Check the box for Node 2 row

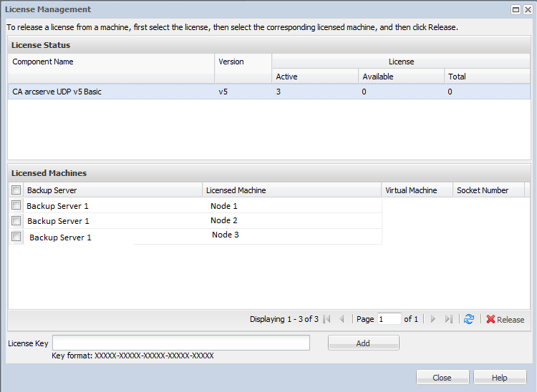[16, 221]
